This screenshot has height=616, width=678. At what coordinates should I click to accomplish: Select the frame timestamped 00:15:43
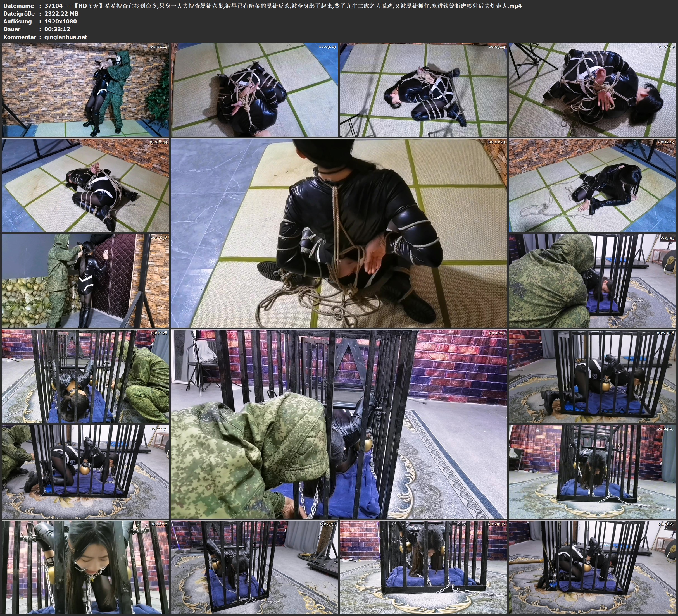point(592,280)
